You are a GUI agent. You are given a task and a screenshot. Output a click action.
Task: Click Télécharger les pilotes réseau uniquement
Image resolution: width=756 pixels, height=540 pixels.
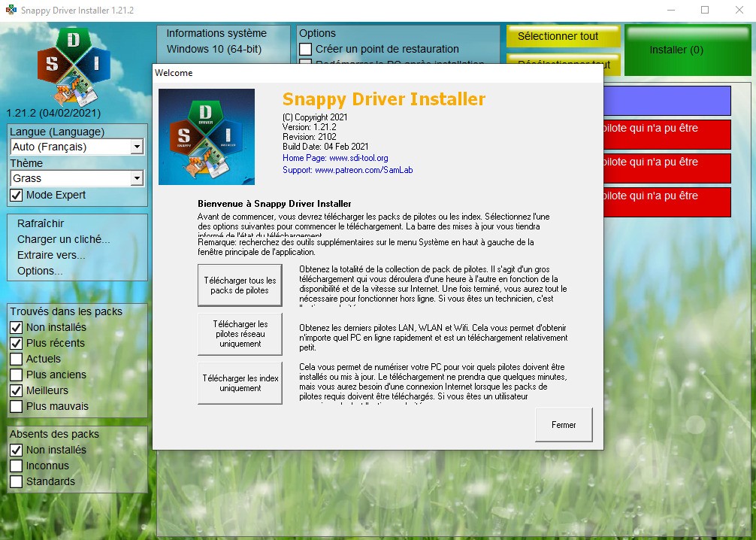[x=240, y=334]
